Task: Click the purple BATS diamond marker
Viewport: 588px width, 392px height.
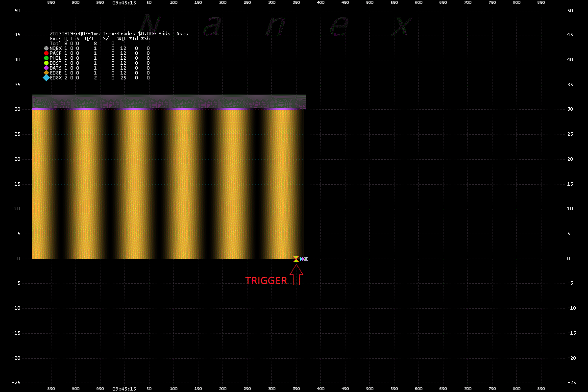Action: (x=46, y=68)
